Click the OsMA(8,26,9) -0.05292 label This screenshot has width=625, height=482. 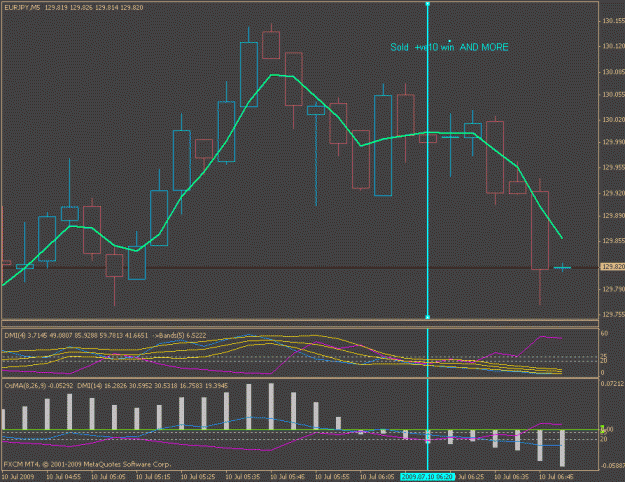(x=39, y=386)
